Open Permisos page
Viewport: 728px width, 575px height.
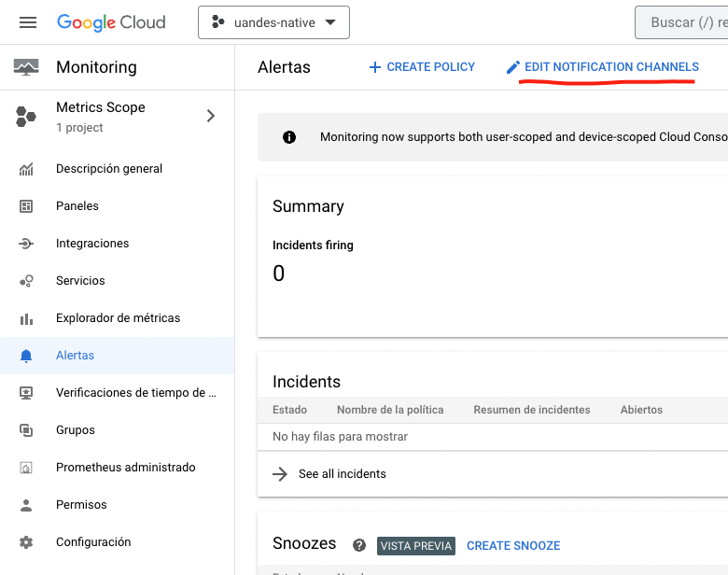[81, 505]
